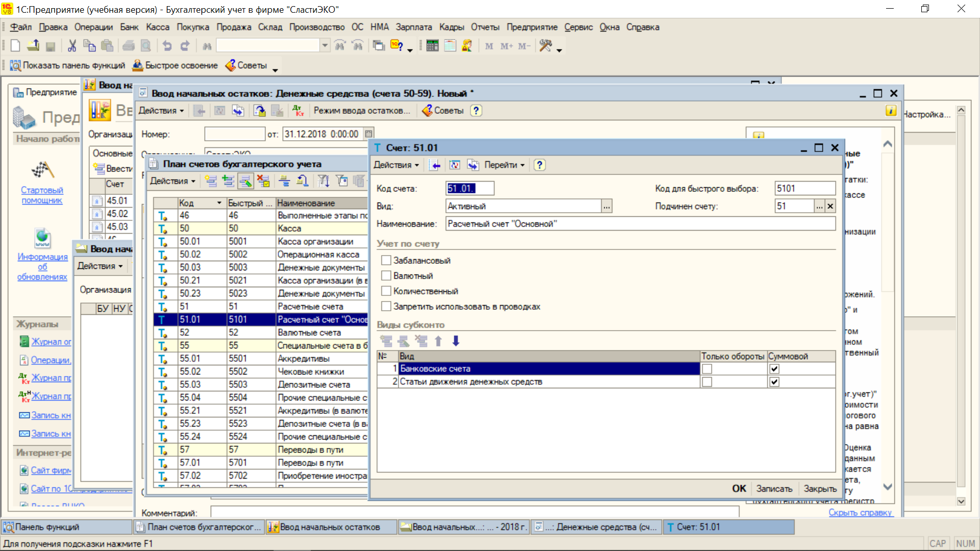
Task: Toggle the Валютный checkbox
Action: point(386,275)
